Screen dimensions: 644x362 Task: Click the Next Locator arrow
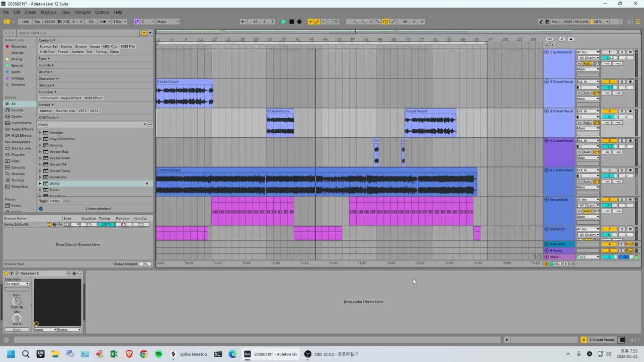pos(552,45)
